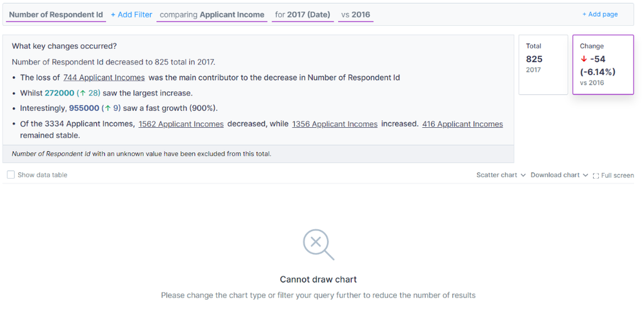
Task: Expand the Download chart dropdown
Action: pyautogui.click(x=559, y=175)
